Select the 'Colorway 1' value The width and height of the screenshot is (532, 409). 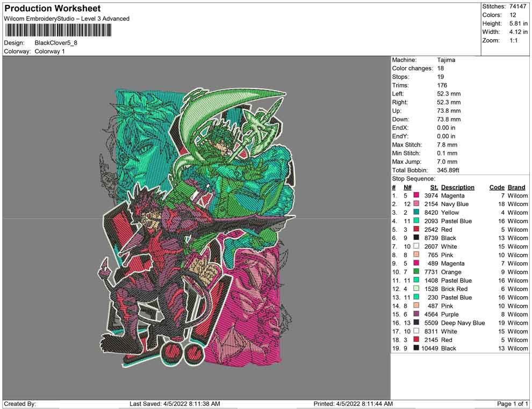tap(49, 52)
